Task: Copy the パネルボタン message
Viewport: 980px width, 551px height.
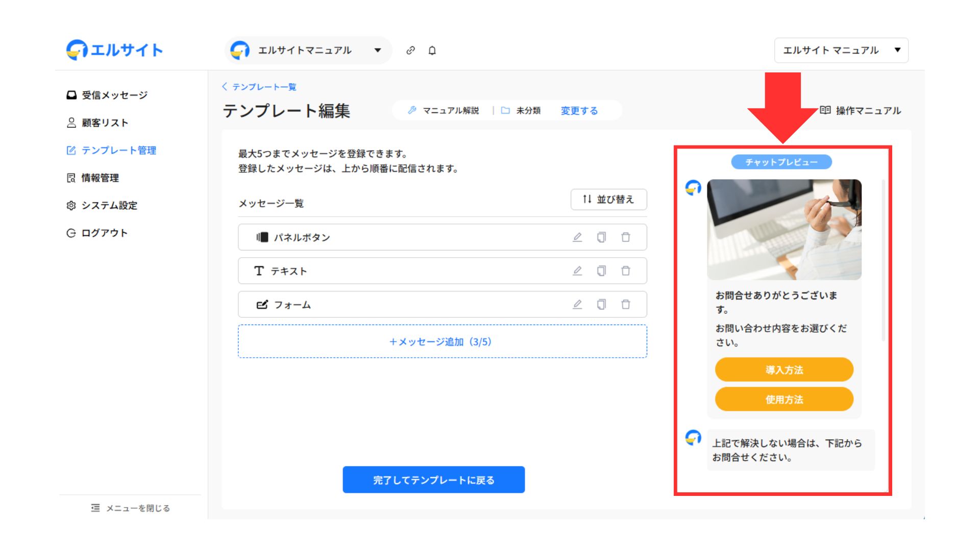Action: [601, 237]
